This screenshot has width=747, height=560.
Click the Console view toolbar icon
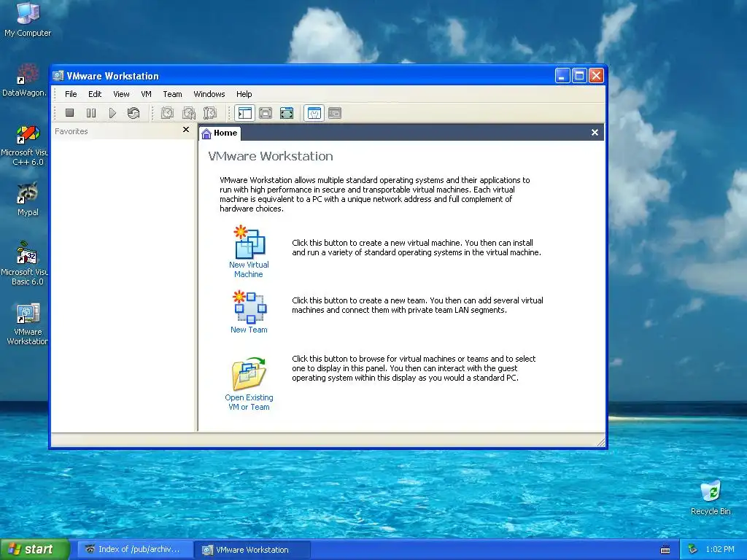coord(335,113)
